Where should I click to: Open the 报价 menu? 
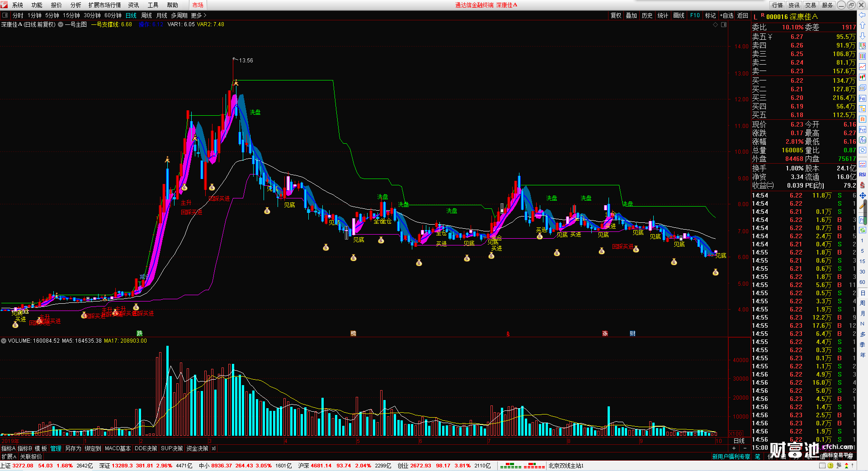click(57, 5)
